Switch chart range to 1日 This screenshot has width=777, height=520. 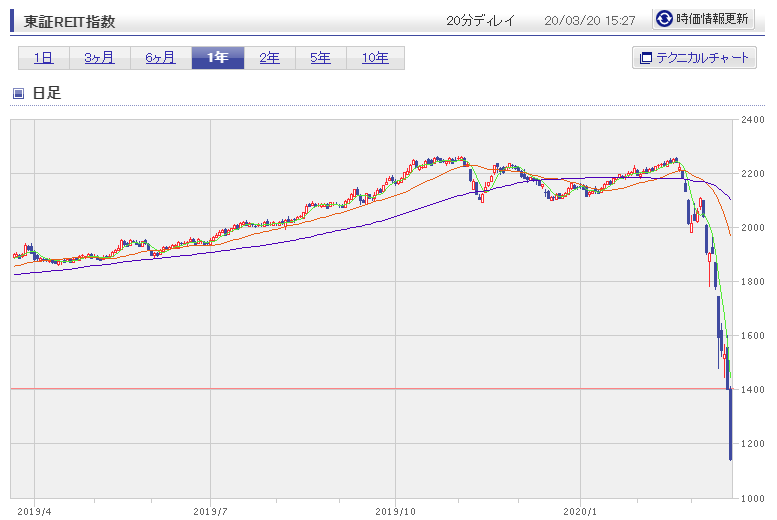pos(44,58)
